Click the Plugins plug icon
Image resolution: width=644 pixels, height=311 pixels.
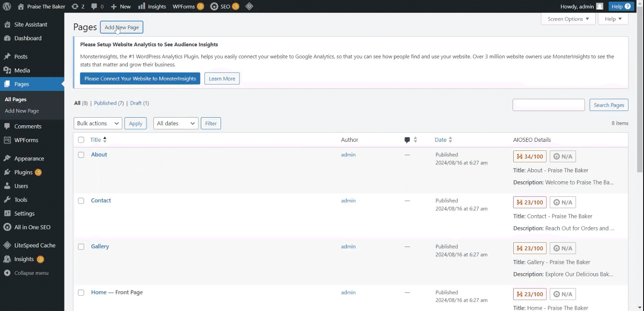coord(7,172)
